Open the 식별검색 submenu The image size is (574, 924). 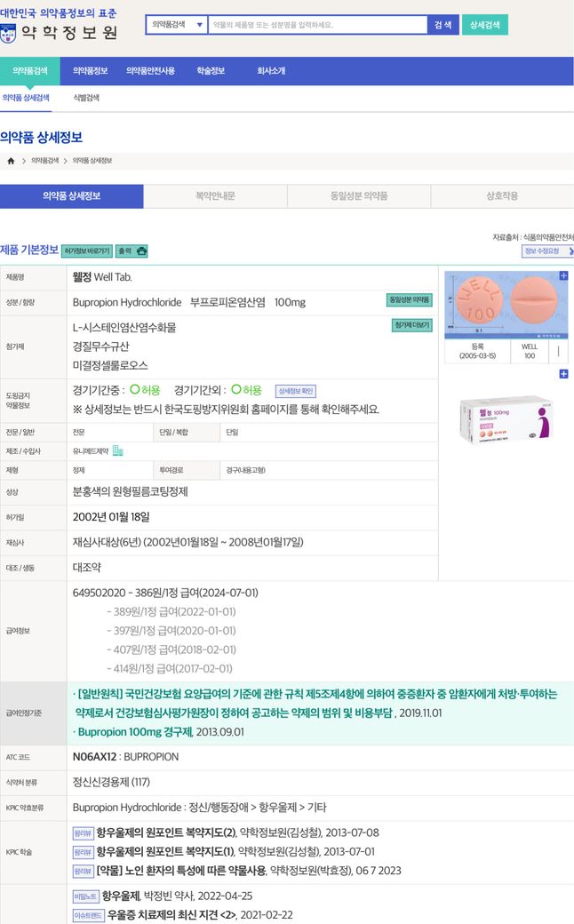tap(86, 98)
